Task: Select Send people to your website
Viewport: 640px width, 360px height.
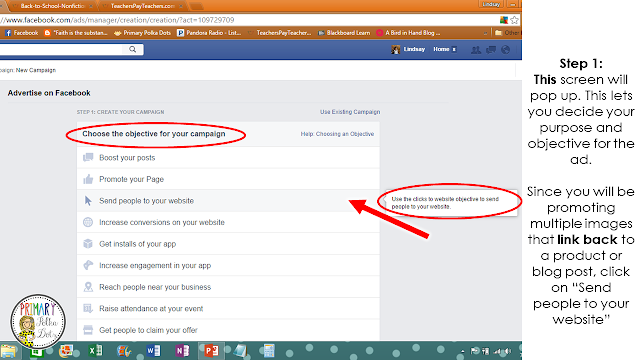Action: point(228,201)
